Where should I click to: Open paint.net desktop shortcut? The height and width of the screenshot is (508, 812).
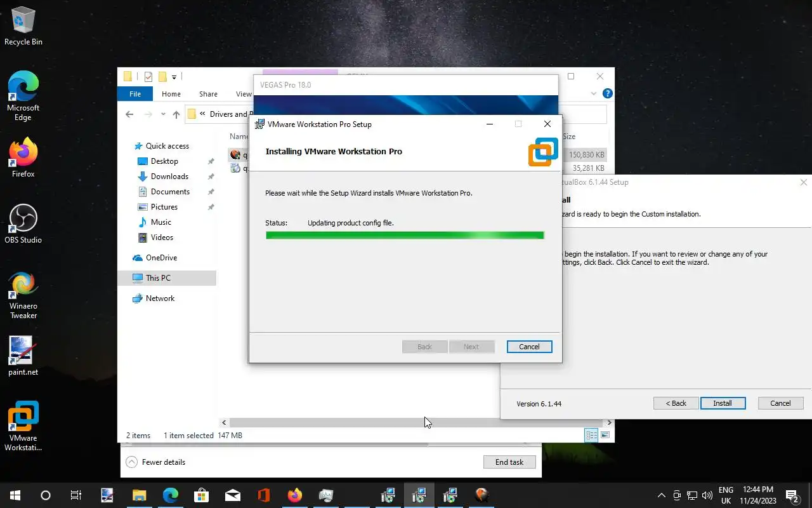click(x=23, y=356)
